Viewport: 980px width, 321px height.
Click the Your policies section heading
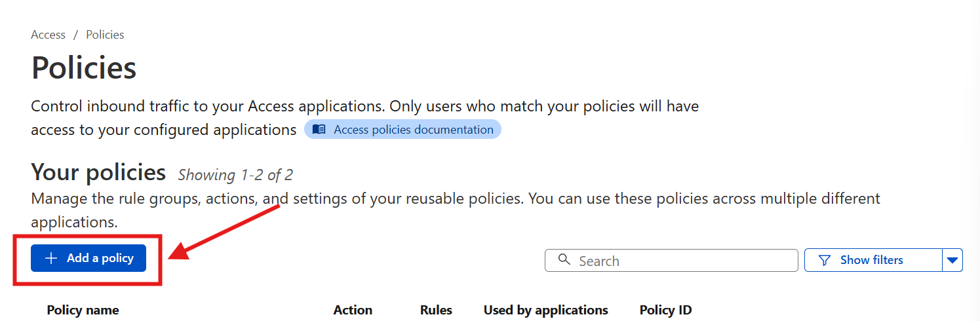pyautogui.click(x=98, y=172)
